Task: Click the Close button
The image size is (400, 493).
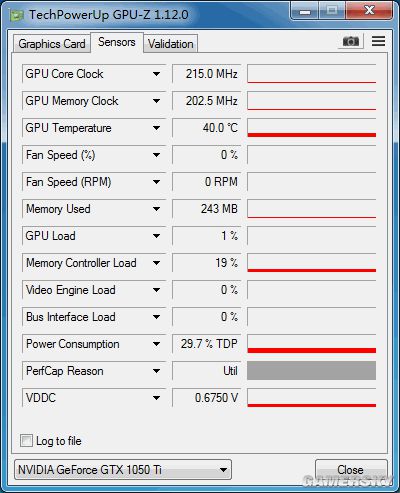Action: coord(351,470)
